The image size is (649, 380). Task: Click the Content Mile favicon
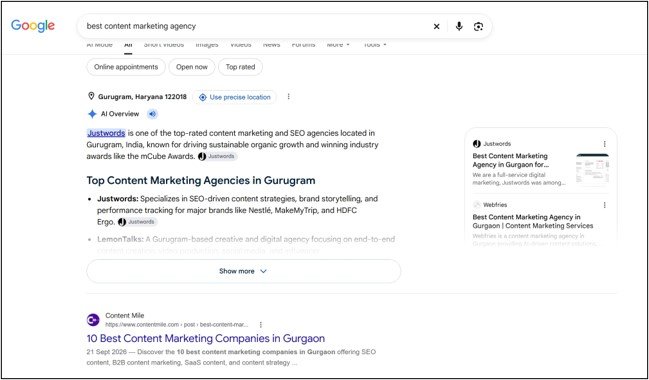pos(93,320)
